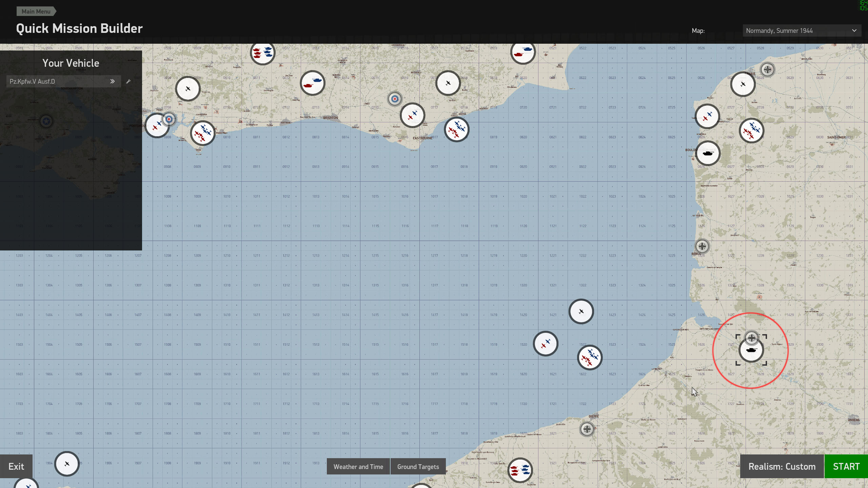
Task: Select the black tank mission icon near Boulogne
Action: (708, 153)
